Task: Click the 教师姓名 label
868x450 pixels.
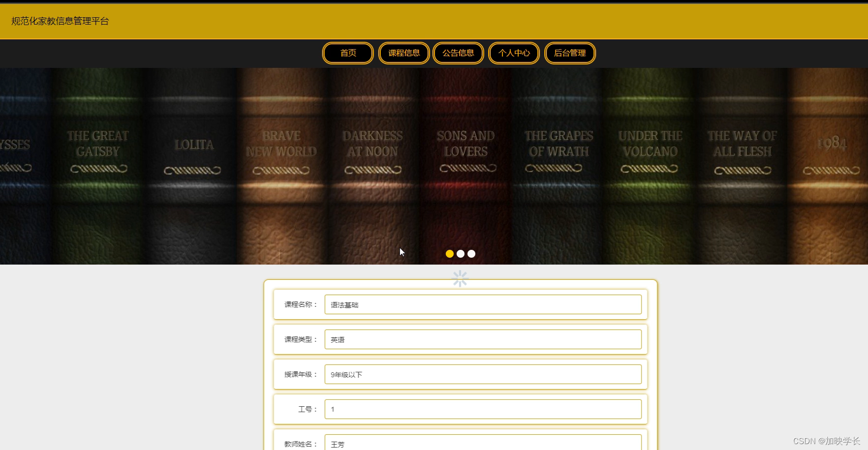Action: tap(301, 444)
